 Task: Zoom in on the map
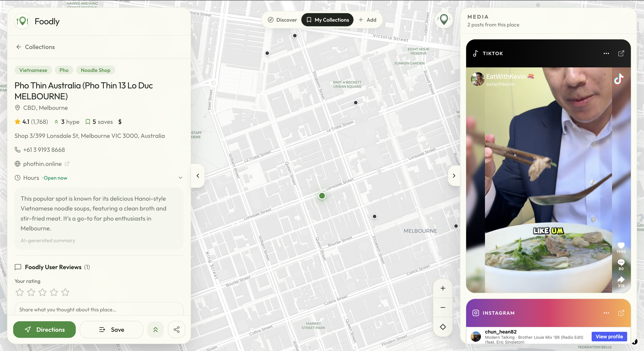point(443,288)
